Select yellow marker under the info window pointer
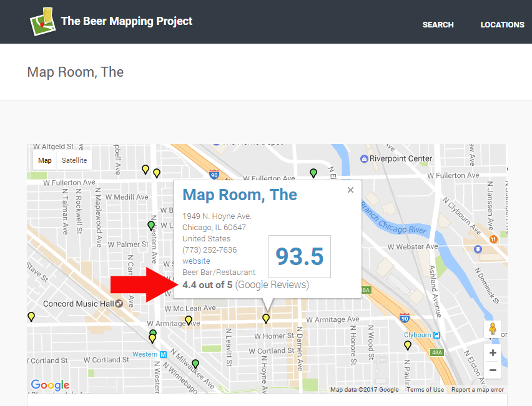 [266, 318]
